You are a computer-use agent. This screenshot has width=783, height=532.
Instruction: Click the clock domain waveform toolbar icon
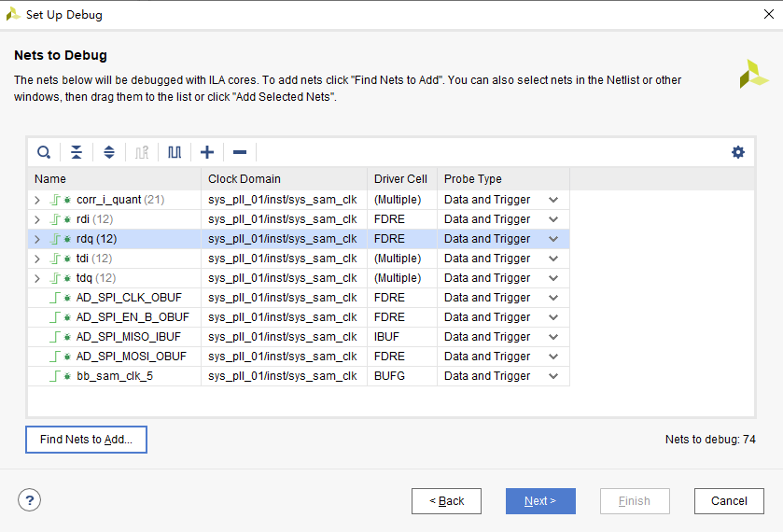(175, 152)
